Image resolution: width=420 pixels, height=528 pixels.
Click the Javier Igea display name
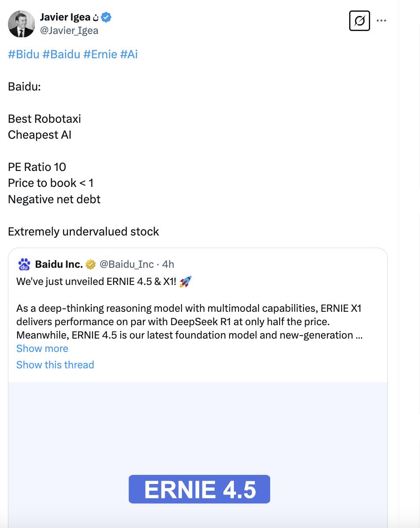pyautogui.click(x=65, y=17)
